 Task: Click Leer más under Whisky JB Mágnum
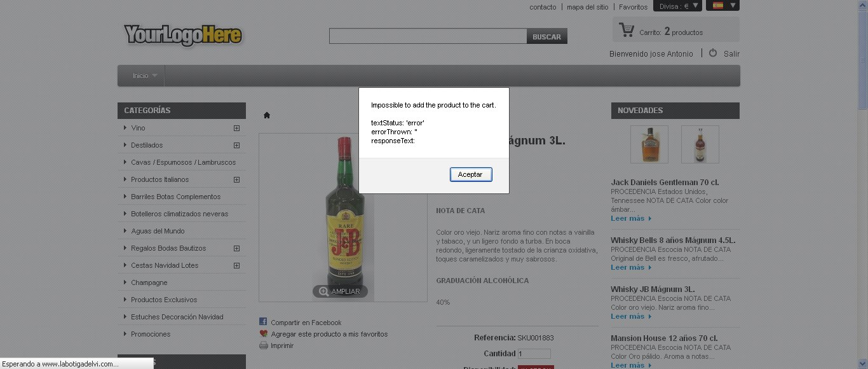point(631,316)
